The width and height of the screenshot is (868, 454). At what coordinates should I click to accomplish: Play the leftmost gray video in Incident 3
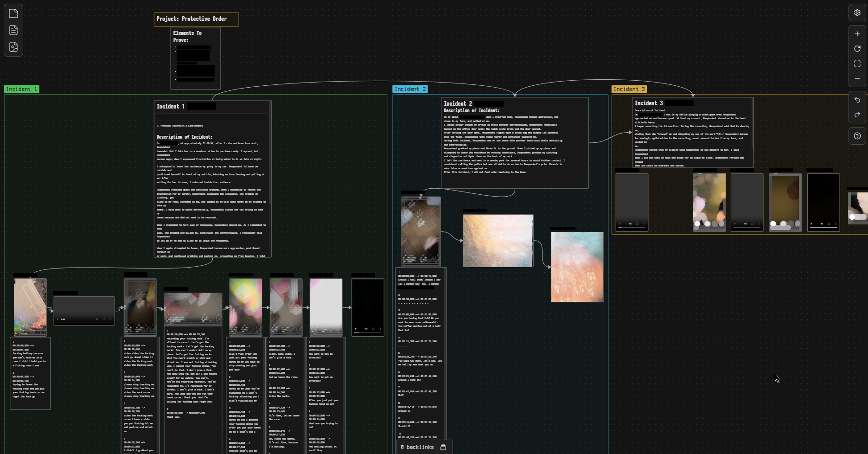click(x=619, y=224)
